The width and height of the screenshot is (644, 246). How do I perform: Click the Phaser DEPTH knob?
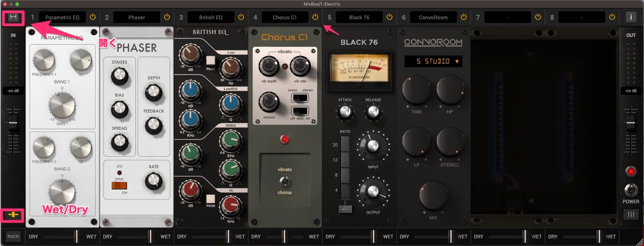point(155,92)
